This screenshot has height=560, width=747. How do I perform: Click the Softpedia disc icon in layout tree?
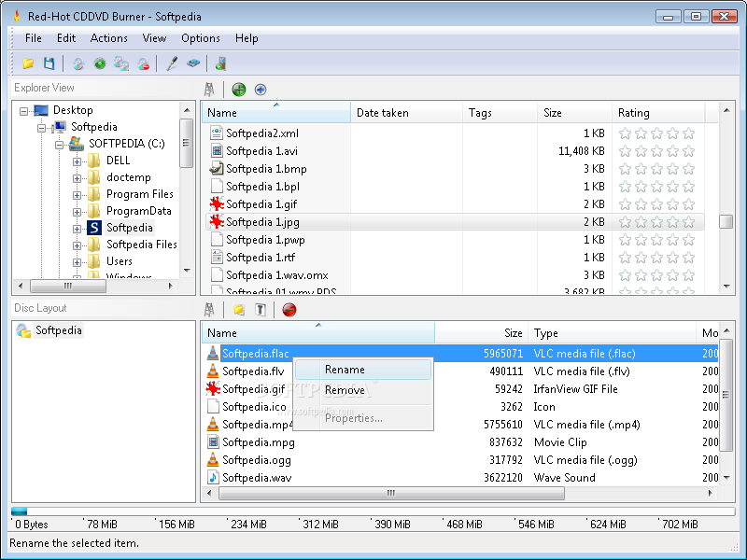click(23, 330)
